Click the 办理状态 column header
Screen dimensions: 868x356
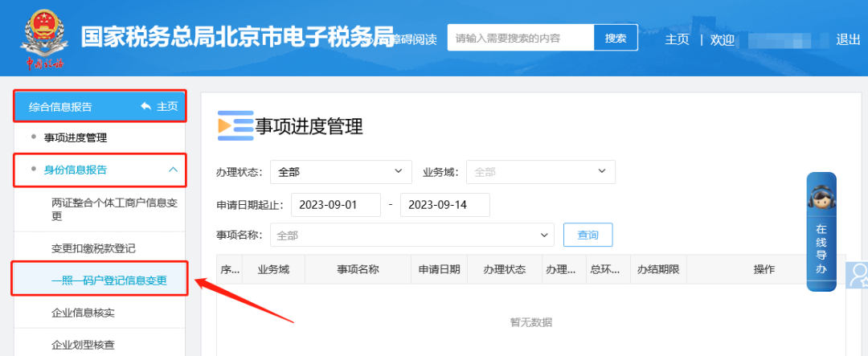click(504, 270)
